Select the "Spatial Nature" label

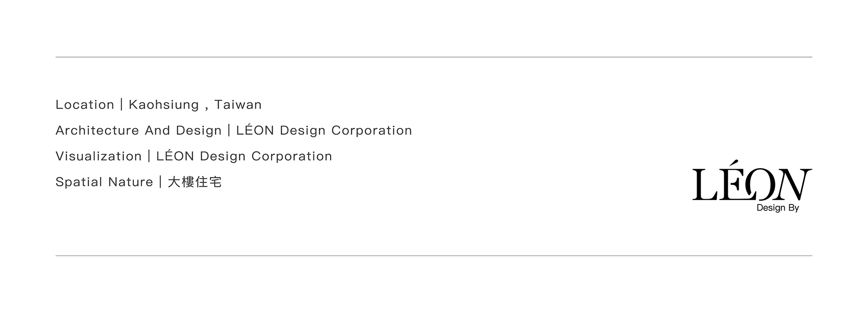(104, 182)
